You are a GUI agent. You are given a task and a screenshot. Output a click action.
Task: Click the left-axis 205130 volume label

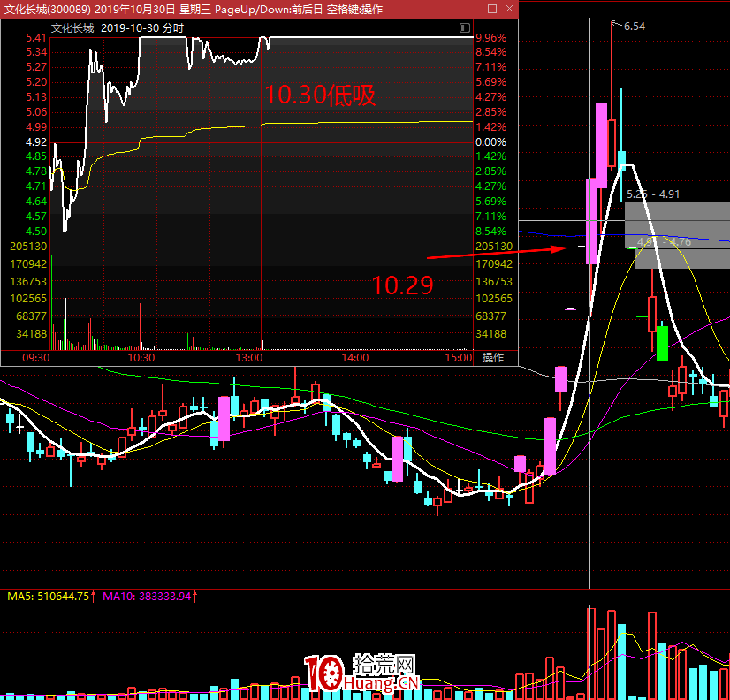click(x=28, y=247)
